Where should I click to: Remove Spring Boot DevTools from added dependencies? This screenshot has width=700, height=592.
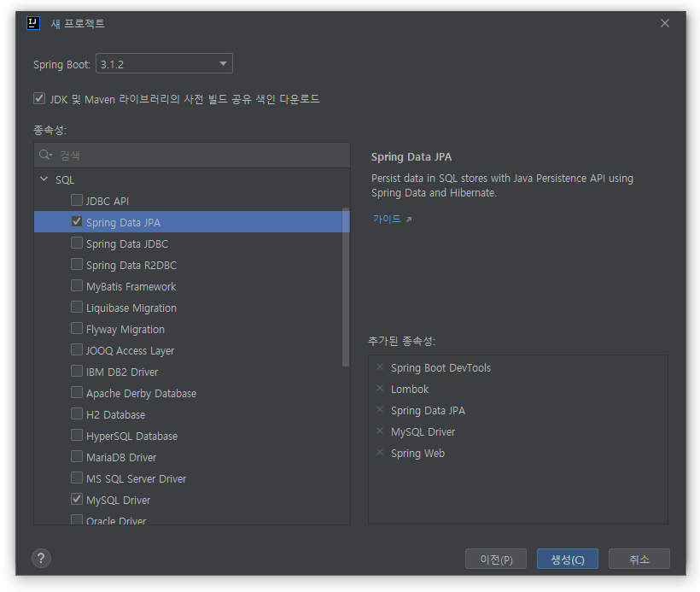(x=380, y=366)
